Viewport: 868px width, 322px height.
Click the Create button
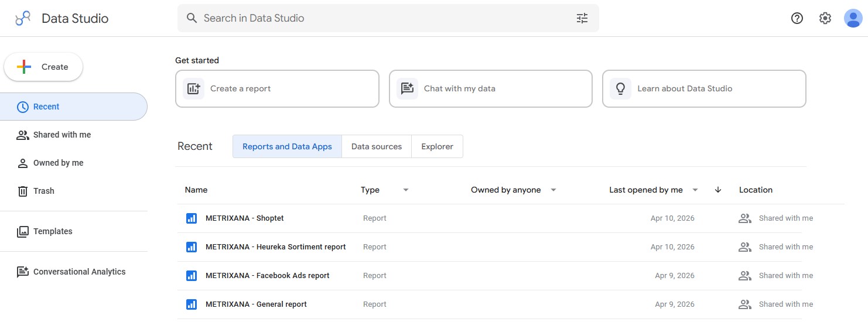(x=43, y=67)
